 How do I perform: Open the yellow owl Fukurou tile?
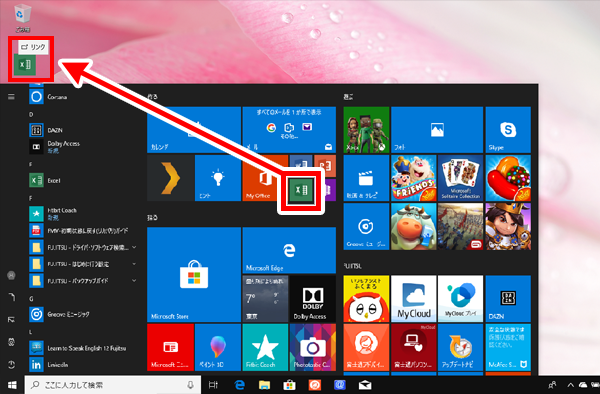pos(366,299)
